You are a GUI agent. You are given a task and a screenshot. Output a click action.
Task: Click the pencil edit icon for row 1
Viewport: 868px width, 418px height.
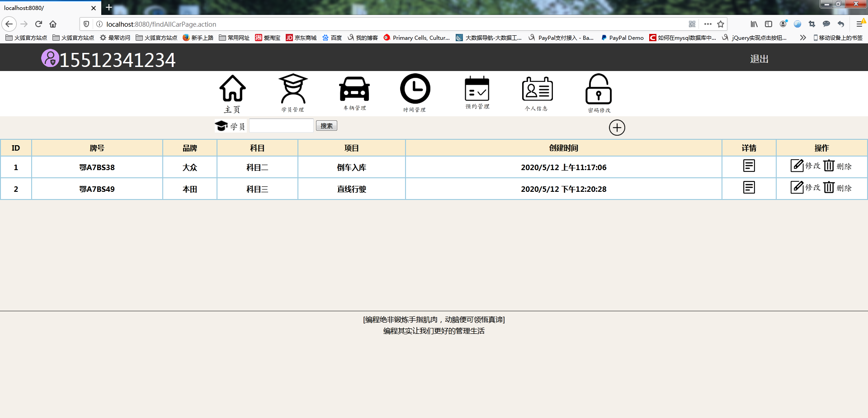(x=797, y=165)
